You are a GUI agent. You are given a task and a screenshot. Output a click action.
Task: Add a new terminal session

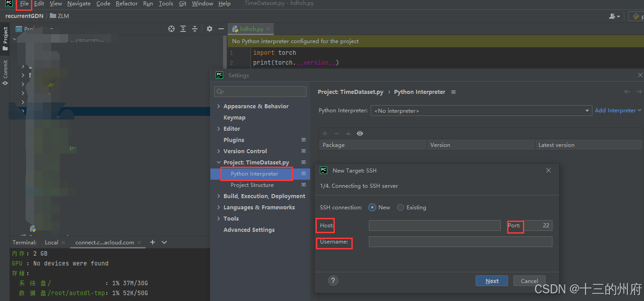click(153, 242)
